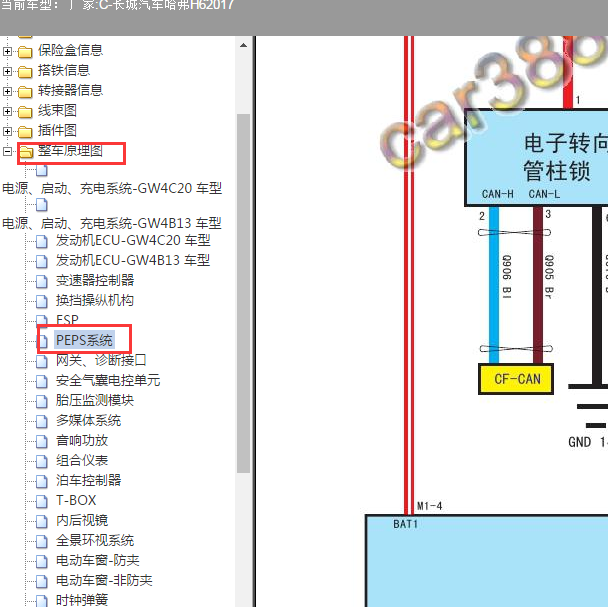Click the 转接器信息 folder icon
The width and height of the screenshot is (608, 607).
[x=25, y=92]
